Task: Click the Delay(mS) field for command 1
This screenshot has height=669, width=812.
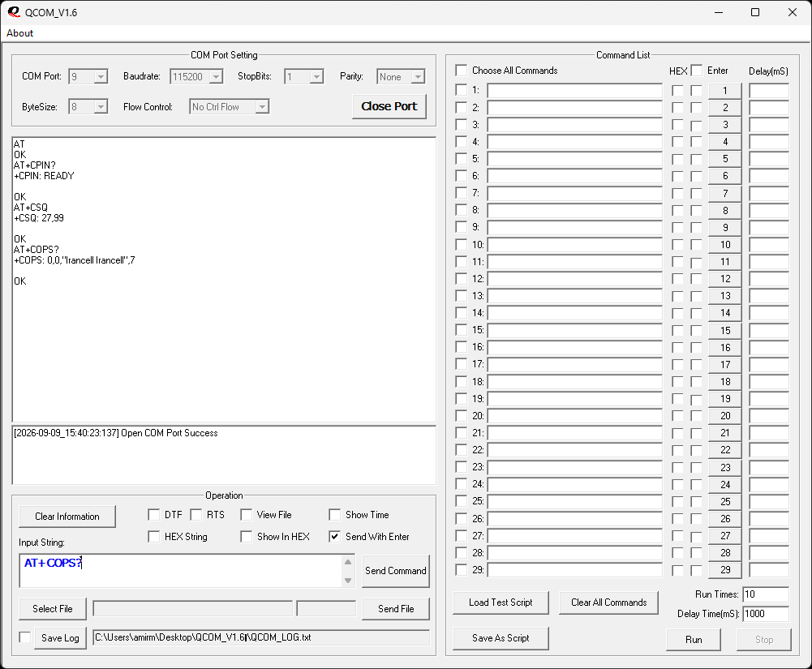Action: [769, 91]
